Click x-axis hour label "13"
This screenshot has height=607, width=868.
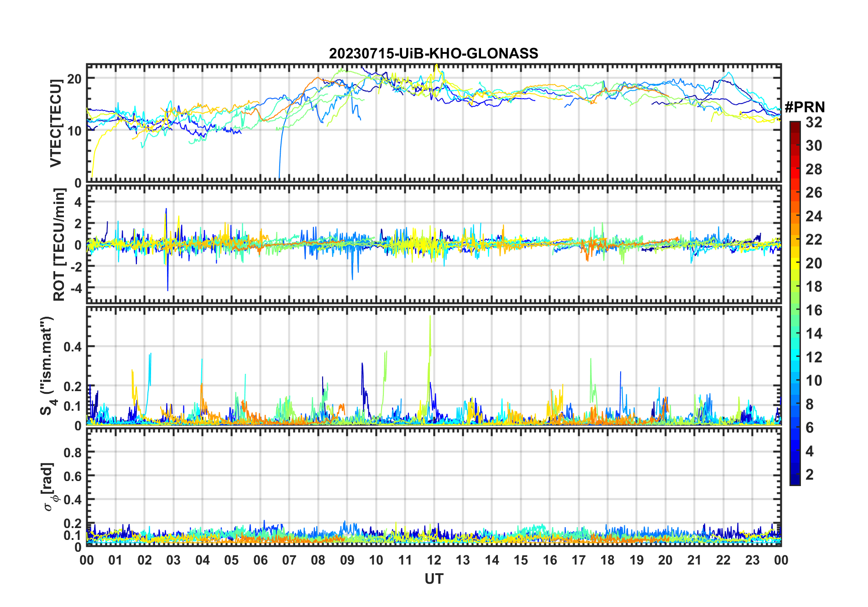463,560
